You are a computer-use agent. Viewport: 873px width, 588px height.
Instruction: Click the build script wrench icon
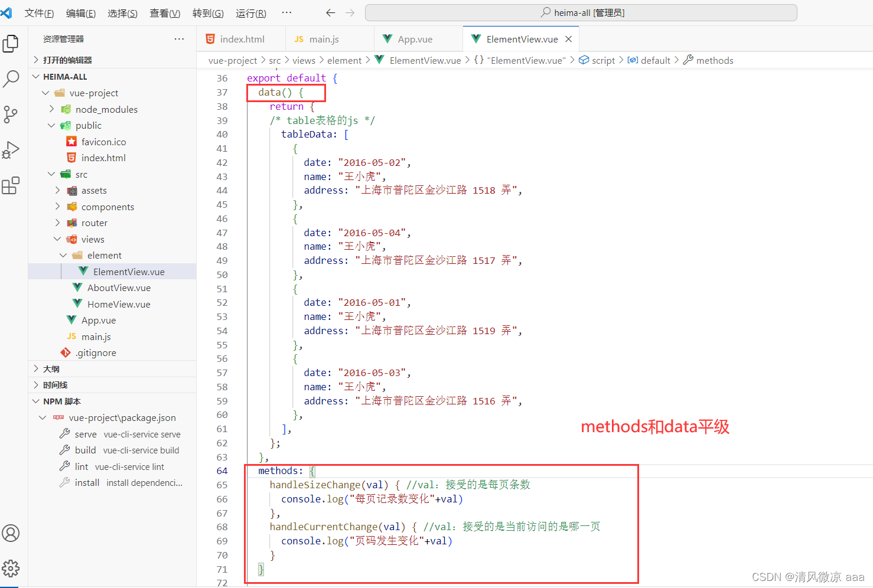click(x=65, y=450)
